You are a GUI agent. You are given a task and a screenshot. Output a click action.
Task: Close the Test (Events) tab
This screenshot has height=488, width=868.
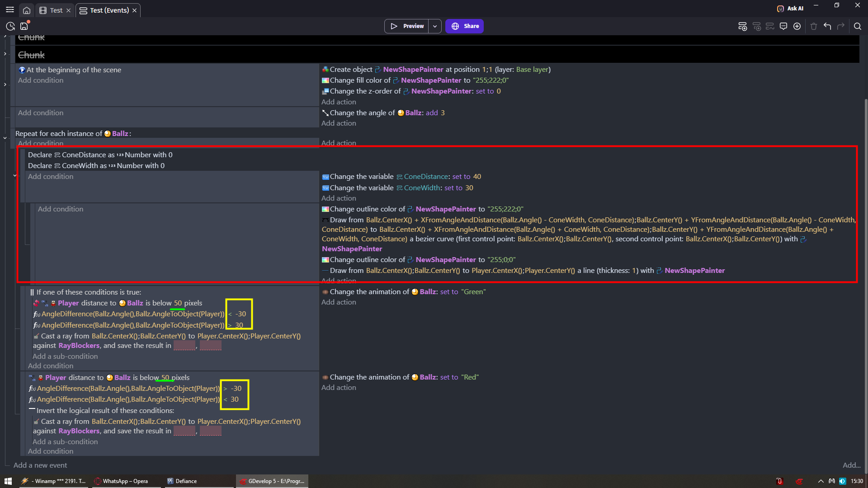[x=134, y=10]
